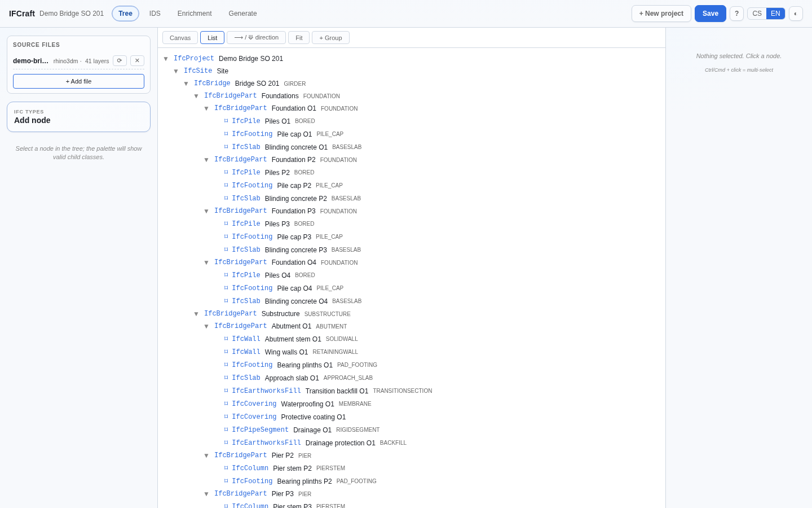Save the project

[x=710, y=14]
